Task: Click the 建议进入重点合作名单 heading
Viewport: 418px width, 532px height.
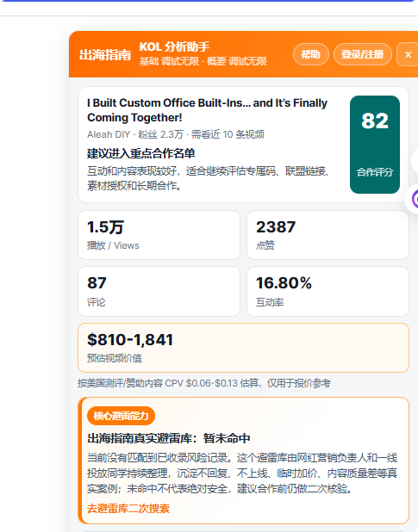Action: coord(141,153)
